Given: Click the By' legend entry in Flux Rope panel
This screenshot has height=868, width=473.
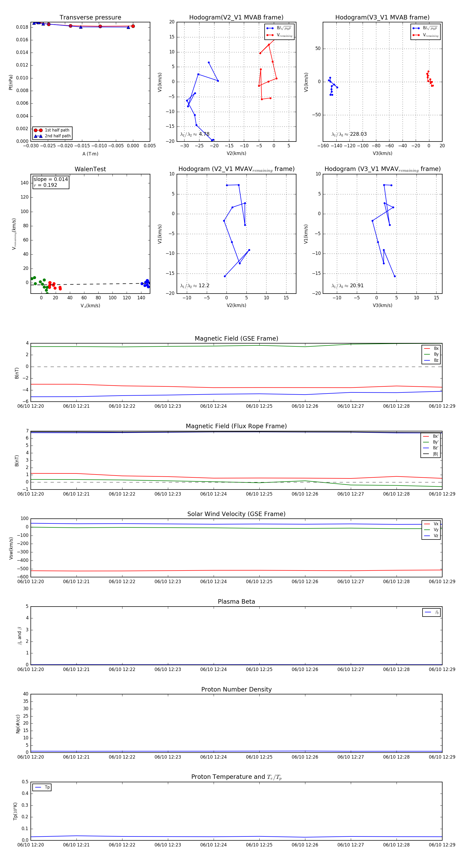Looking at the screenshot, I should [431, 442].
